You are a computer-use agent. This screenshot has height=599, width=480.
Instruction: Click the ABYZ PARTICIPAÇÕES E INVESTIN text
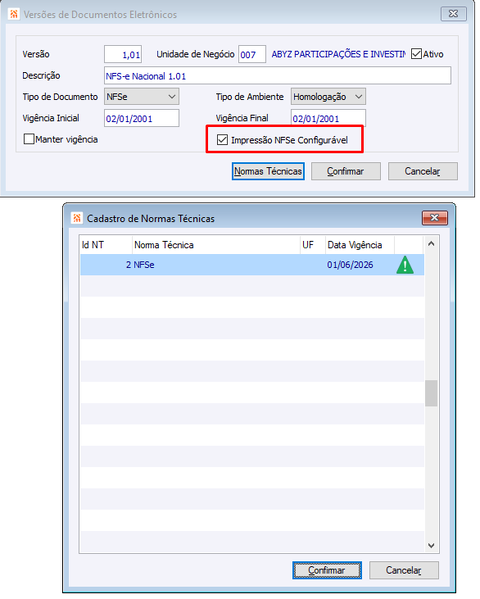pyautogui.click(x=338, y=54)
